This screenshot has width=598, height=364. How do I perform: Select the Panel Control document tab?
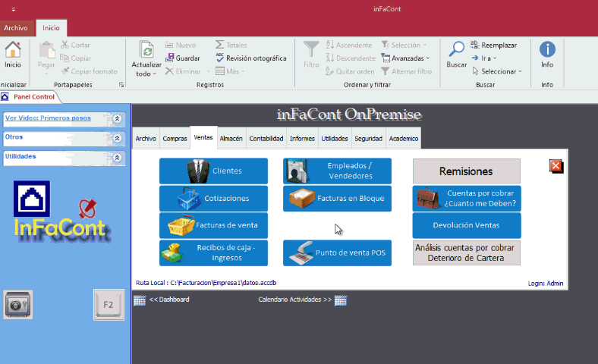pos(30,97)
